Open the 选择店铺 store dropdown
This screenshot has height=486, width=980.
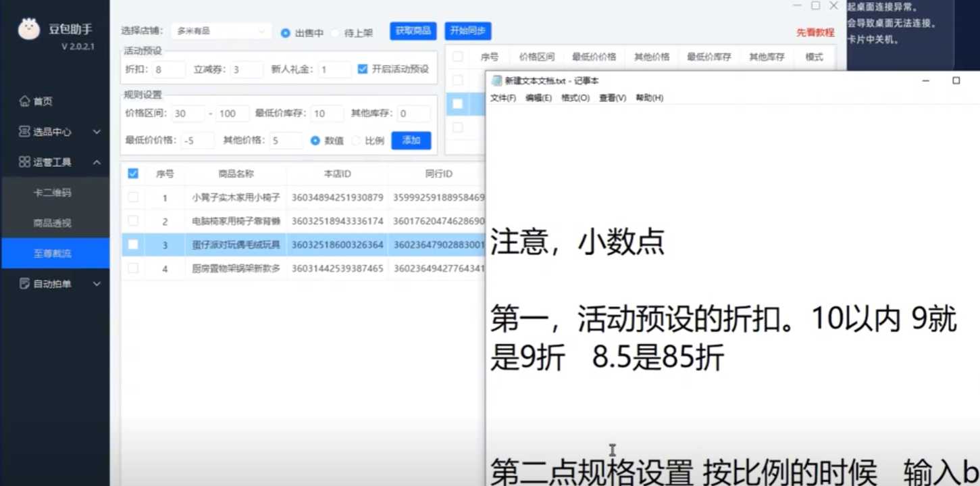coord(220,30)
